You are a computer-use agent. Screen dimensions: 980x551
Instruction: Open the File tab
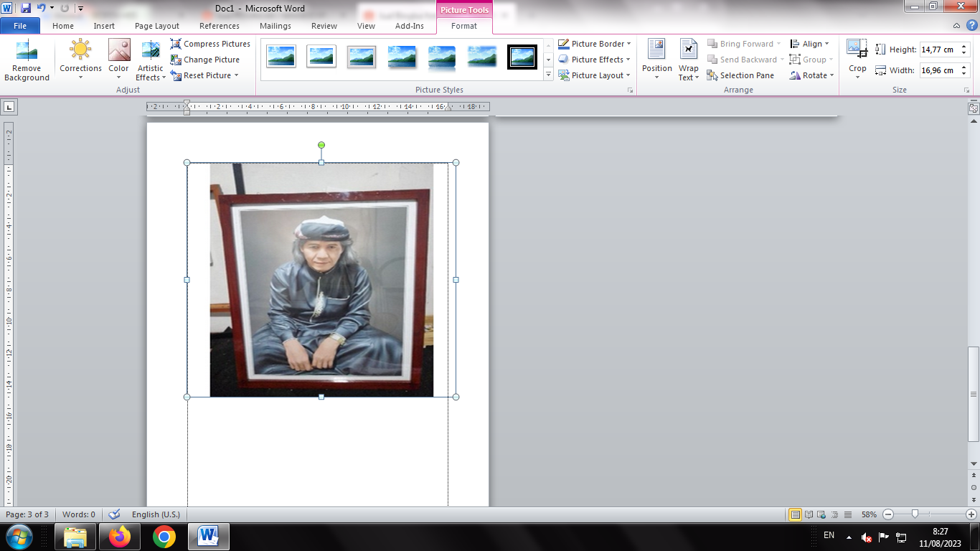(x=20, y=26)
